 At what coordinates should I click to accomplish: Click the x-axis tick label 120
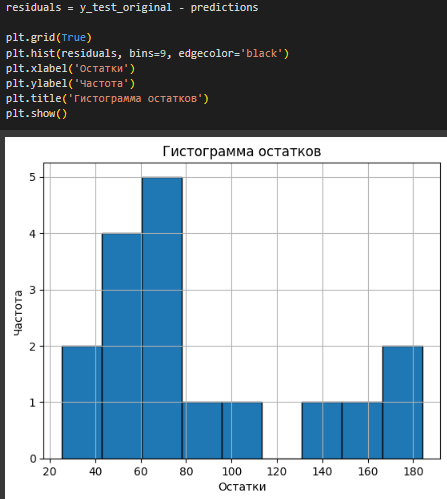point(277,472)
